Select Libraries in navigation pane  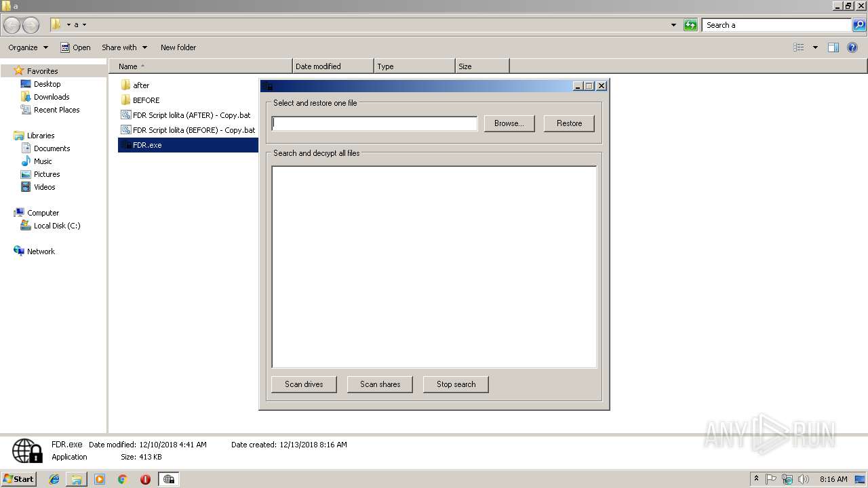pyautogui.click(x=41, y=136)
